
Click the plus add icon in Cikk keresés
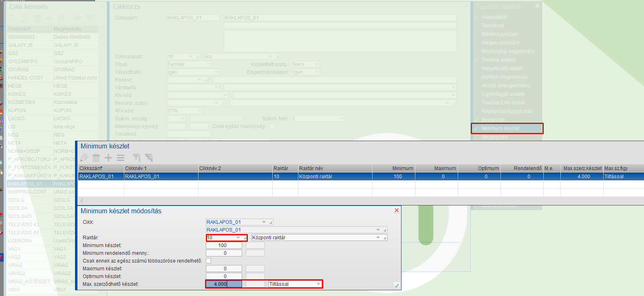pos(49,18)
